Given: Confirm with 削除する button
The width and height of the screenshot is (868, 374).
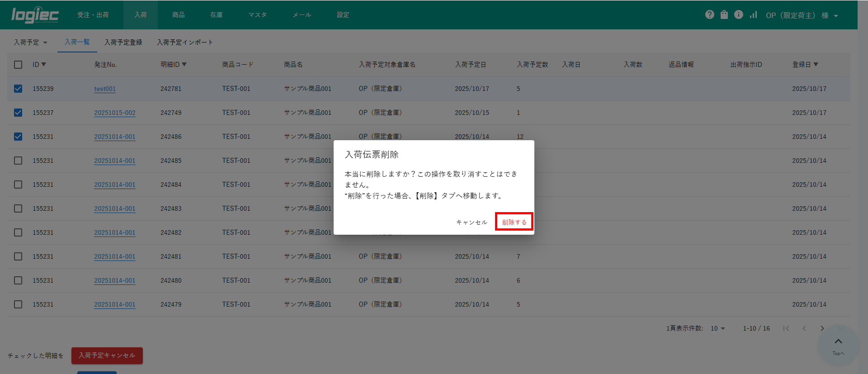Looking at the screenshot, I should click(x=514, y=222).
